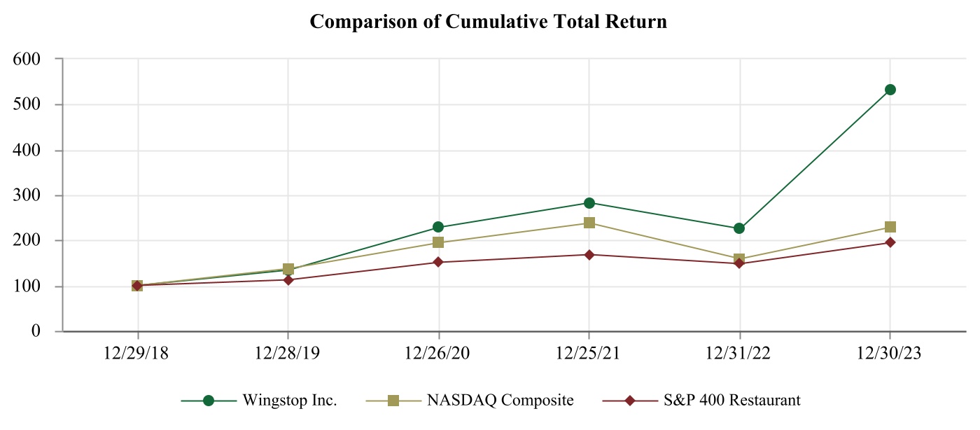Select S&P 400 diamond marker at 12/26/20

pyautogui.click(x=438, y=262)
